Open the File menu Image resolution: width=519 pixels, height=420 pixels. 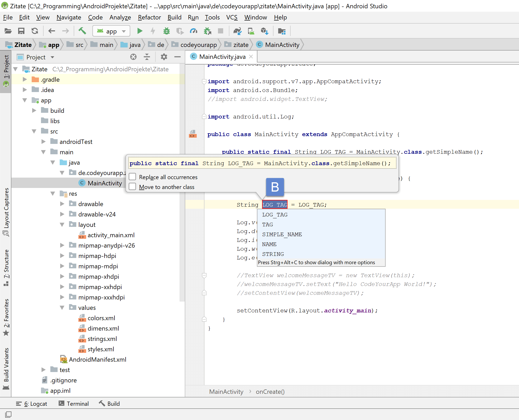point(8,17)
